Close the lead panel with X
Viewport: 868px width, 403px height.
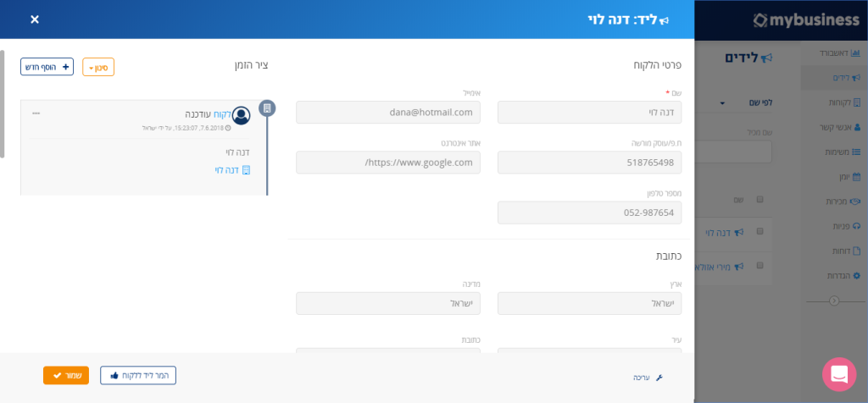pyautogui.click(x=35, y=20)
